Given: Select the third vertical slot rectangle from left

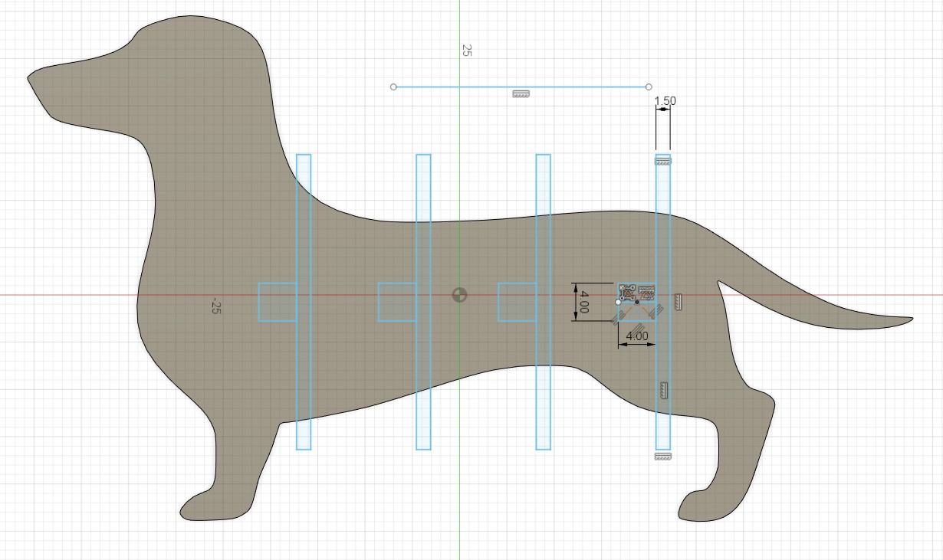Looking at the screenshot, I should (543, 302).
